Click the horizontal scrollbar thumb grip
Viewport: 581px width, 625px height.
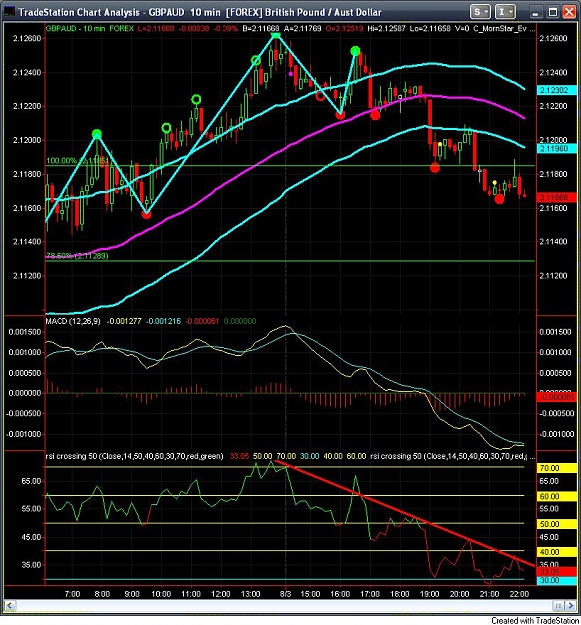click(559, 606)
